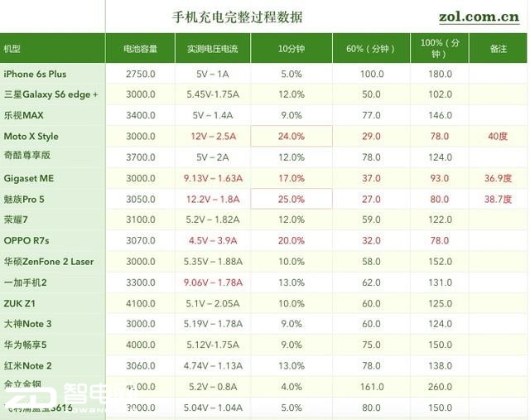Click the 魅族Pro 5 row label
Screen dimensions: 530x420
(24, 199)
